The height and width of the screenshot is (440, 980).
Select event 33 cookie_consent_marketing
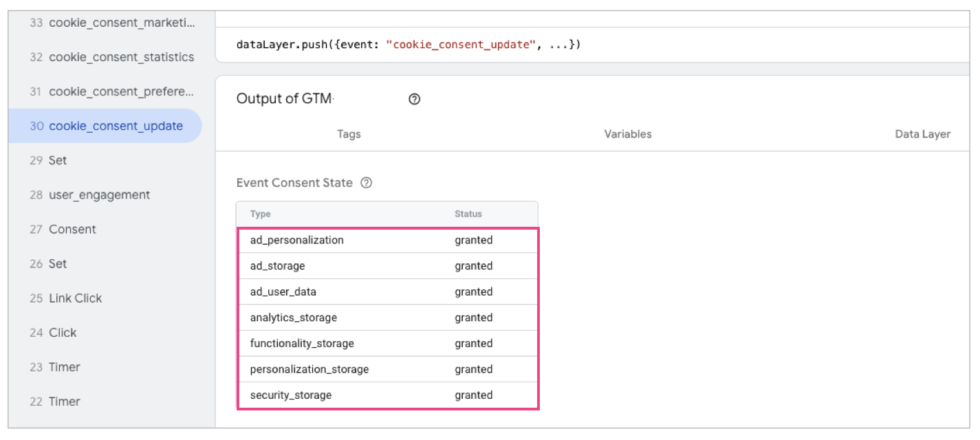point(112,23)
